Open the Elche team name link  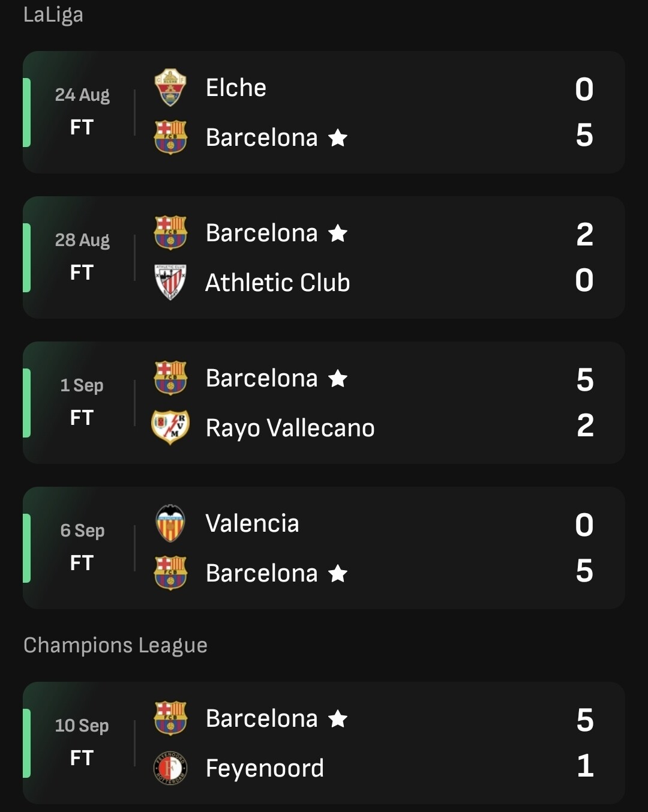point(236,88)
